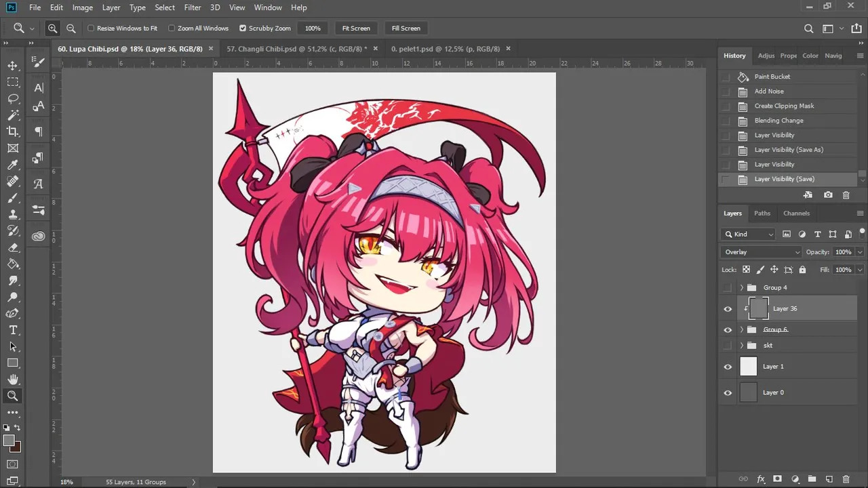Screen dimensions: 868x488
Task: Select the Magic Wand tool
Action: (12, 115)
